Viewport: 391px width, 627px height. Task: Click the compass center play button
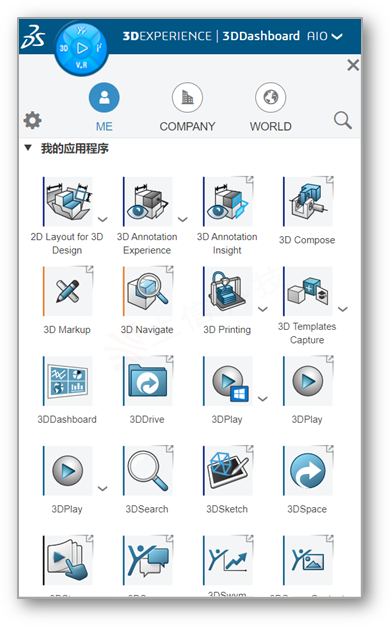[x=82, y=48]
